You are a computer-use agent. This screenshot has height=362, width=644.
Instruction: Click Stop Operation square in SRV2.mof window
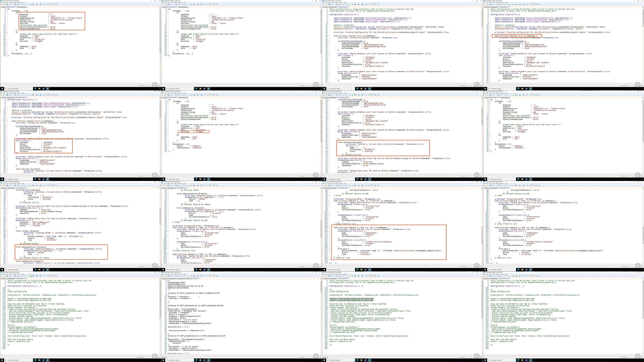[194, 276]
